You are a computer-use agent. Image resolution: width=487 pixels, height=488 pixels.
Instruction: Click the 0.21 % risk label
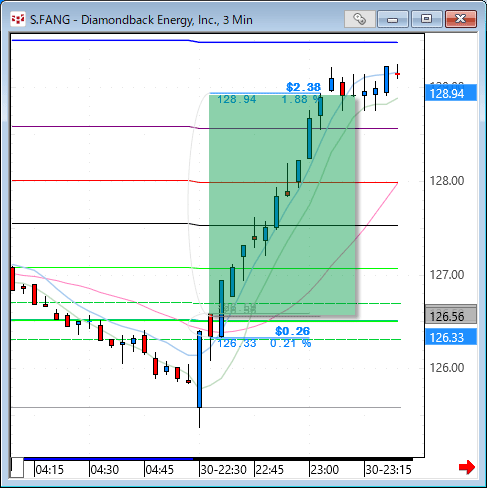290,343
